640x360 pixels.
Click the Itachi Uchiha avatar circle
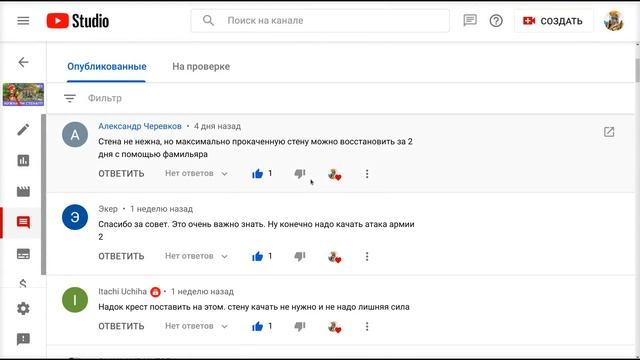[75, 300]
